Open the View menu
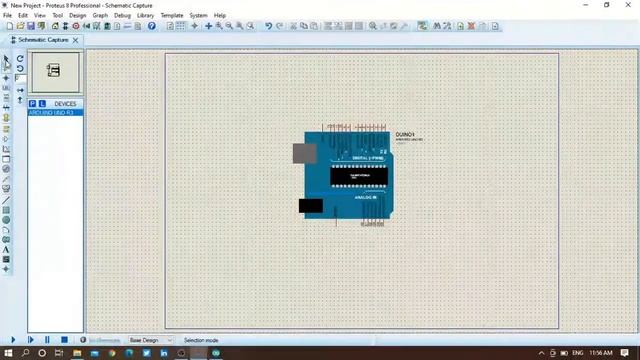The height and width of the screenshot is (360, 640). click(x=40, y=16)
